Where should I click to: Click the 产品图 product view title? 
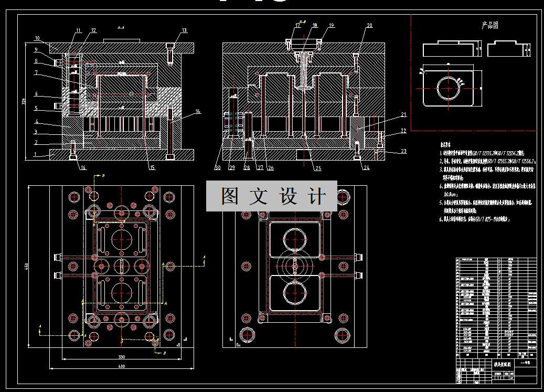coord(490,25)
